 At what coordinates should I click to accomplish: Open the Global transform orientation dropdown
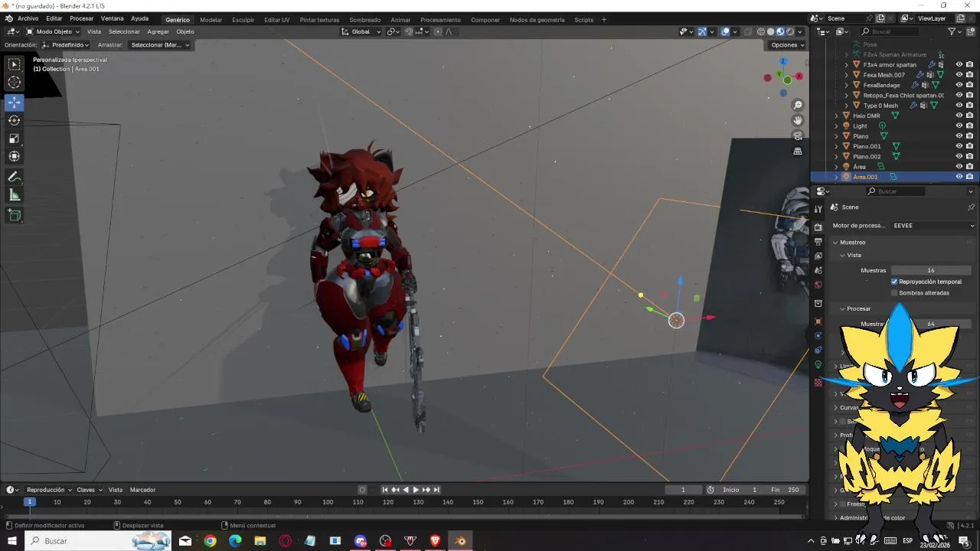click(x=360, y=31)
